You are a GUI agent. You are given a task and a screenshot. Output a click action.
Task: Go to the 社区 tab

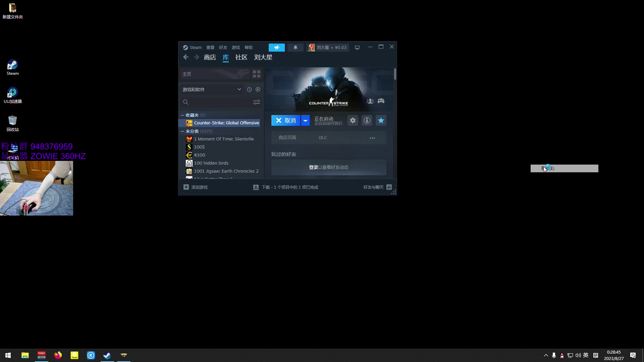pos(241,57)
